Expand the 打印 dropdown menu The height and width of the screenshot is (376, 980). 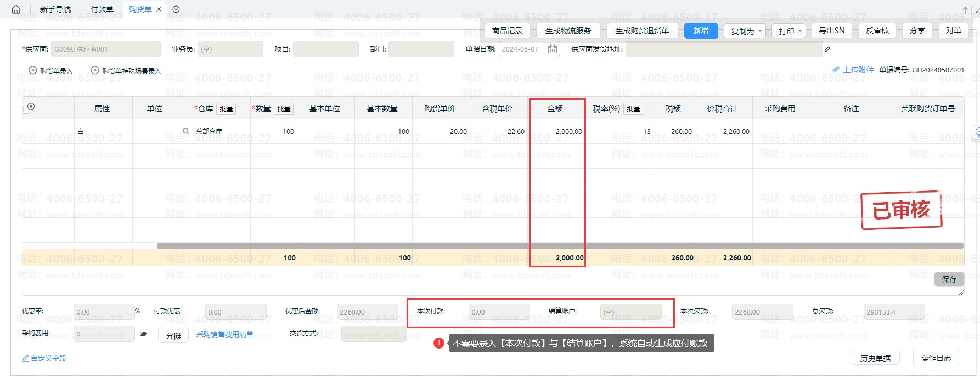pos(791,31)
